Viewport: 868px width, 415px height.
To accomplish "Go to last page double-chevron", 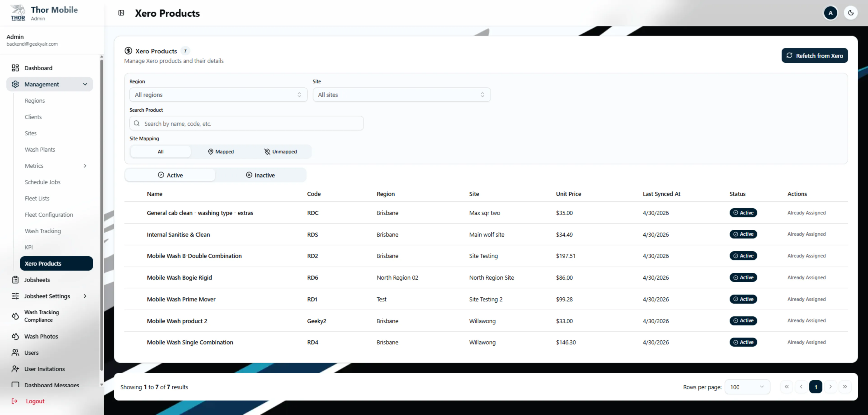I will pyautogui.click(x=845, y=387).
